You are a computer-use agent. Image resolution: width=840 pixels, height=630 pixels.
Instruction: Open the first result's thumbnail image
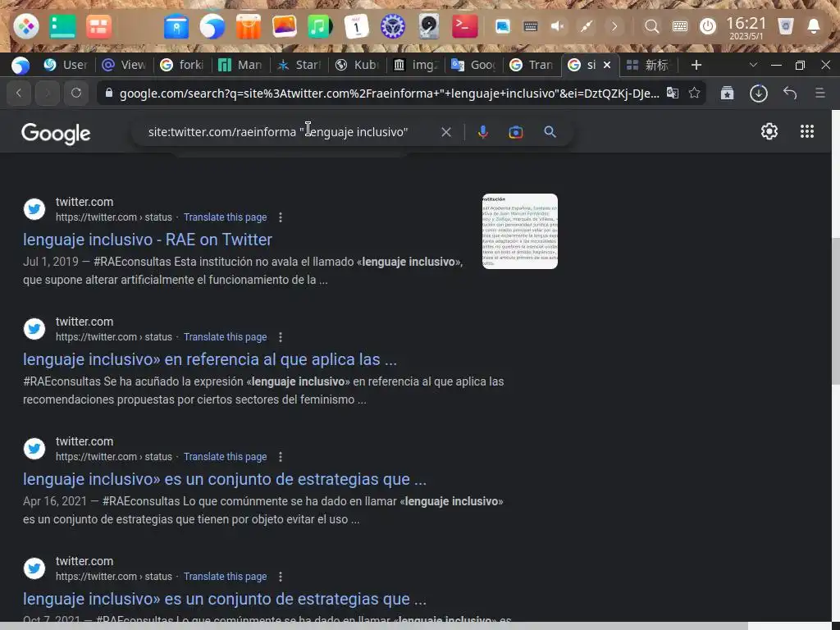519,231
